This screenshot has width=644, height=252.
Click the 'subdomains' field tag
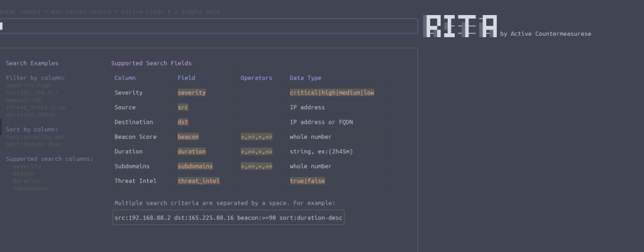[195, 167]
